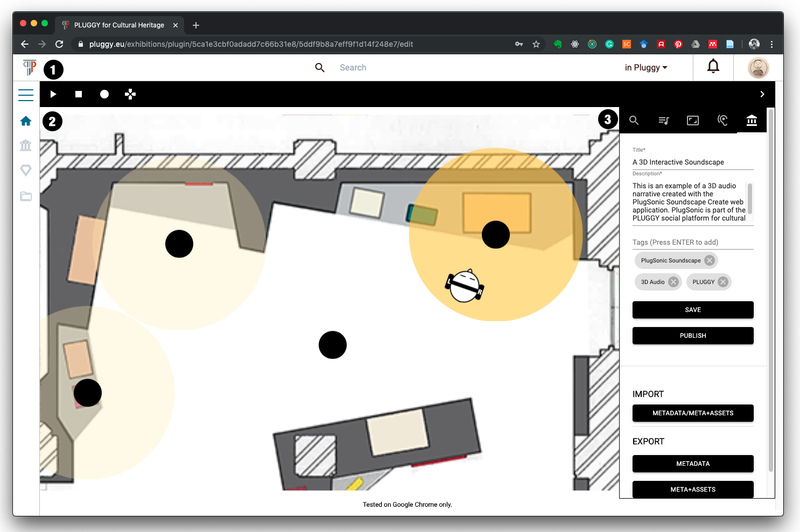
Task: Open the "in Pluggy" search scope dropdown
Action: tap(646, 67)
